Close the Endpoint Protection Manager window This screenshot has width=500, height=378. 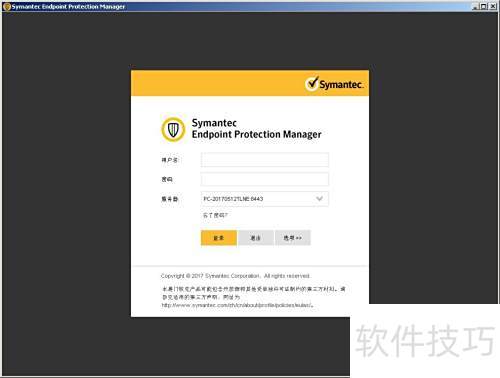pos(493,6)
